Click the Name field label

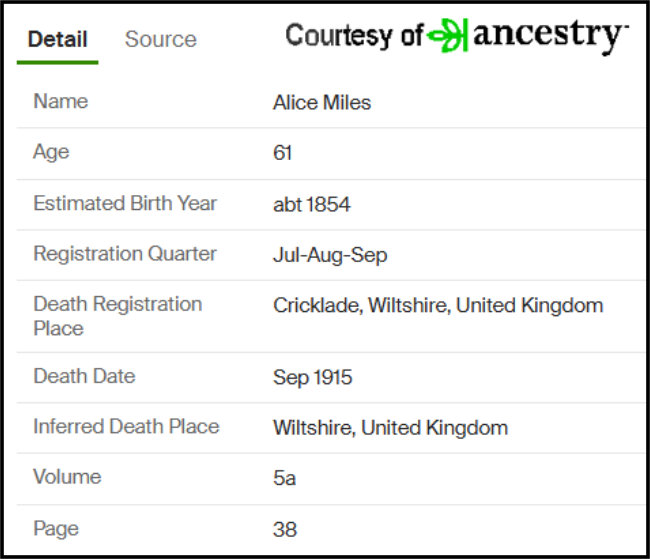[61, 101]
